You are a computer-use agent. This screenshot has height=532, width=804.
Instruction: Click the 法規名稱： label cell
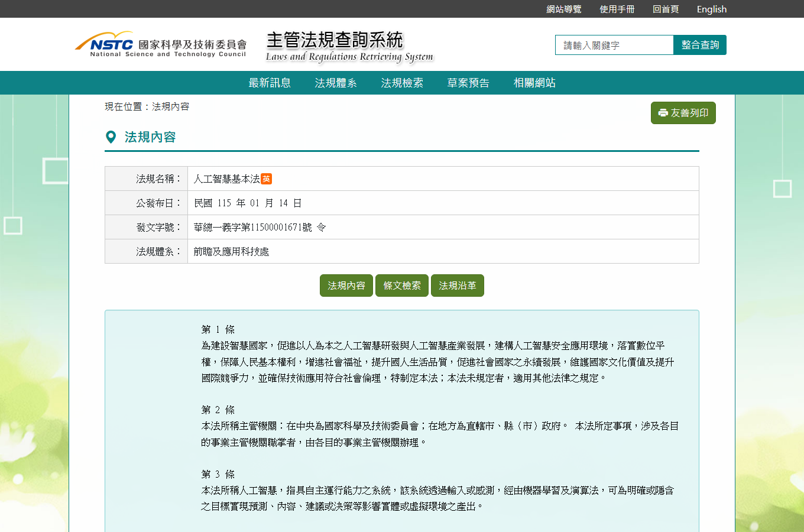click(x=147, y=179)
